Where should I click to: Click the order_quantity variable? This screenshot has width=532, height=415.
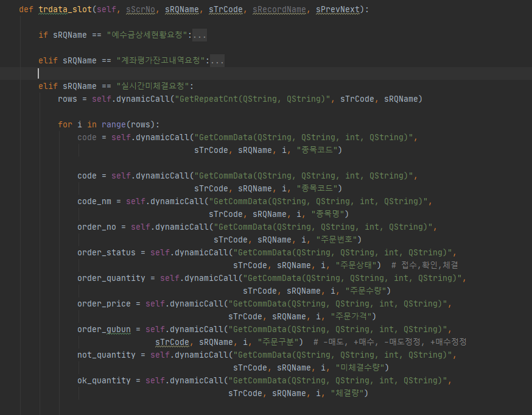pos(111,278)
